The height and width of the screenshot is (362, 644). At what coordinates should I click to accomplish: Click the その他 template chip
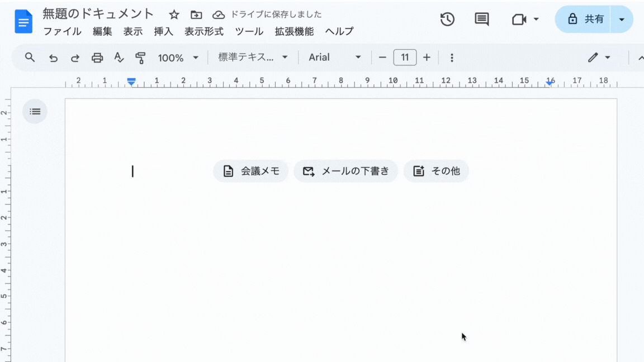pyautogui.click(x=436, y=171)
